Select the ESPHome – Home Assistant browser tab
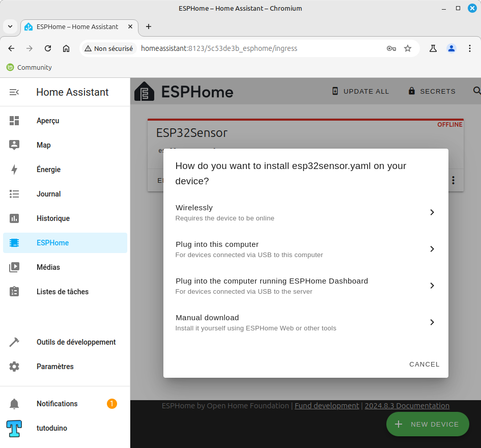This screenshot has width=481, height=448. point(79,27)
